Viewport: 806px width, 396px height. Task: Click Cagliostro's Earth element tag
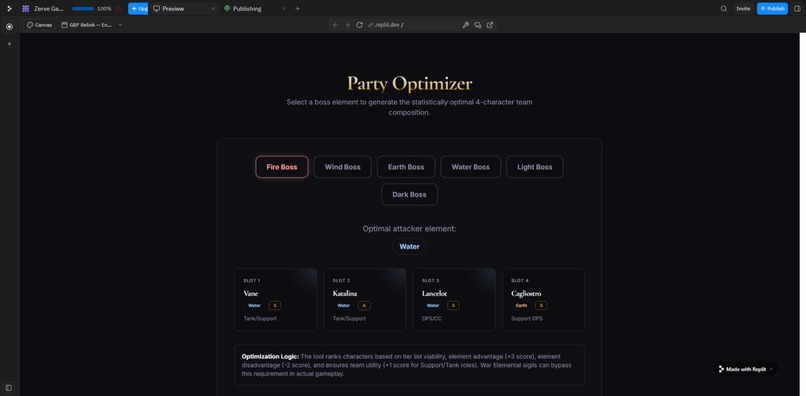pyautogui.click(x=521, y=305)
